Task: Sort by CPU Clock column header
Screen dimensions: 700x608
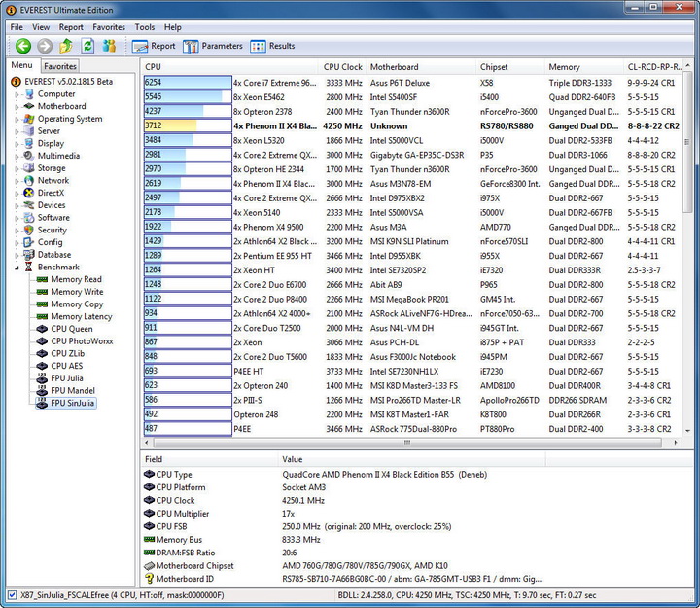Action: pos(342,67)
